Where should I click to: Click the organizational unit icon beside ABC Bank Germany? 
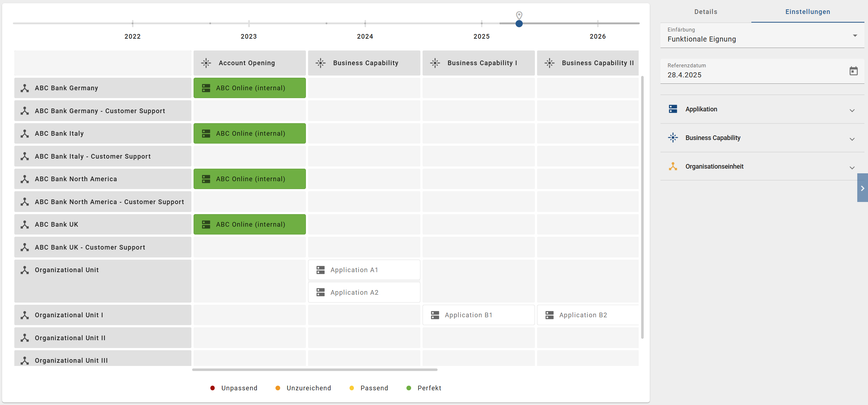click(x=24, y=88)
